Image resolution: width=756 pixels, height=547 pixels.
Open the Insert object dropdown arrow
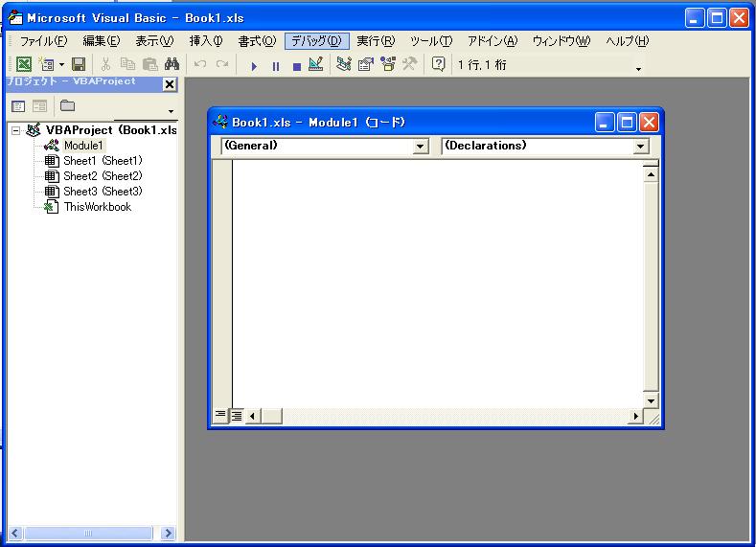tap(61, 64)
